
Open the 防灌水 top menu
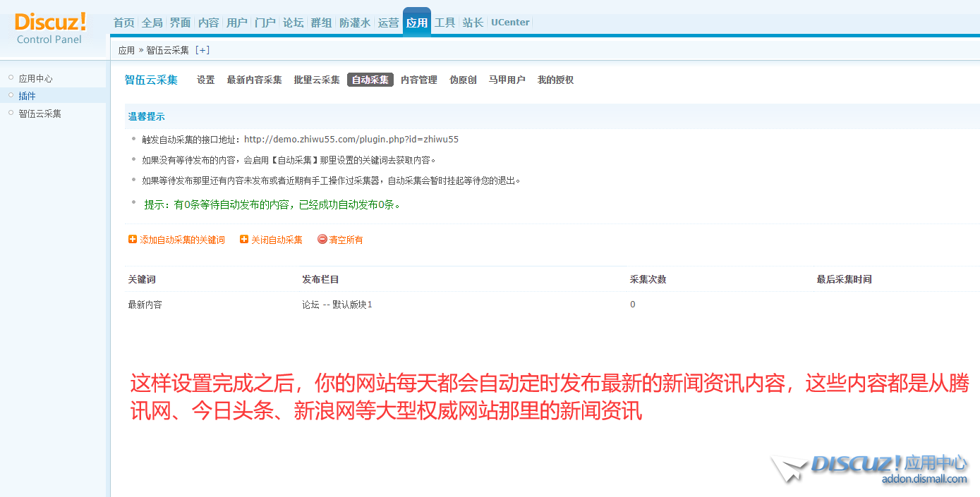point(355,23)
